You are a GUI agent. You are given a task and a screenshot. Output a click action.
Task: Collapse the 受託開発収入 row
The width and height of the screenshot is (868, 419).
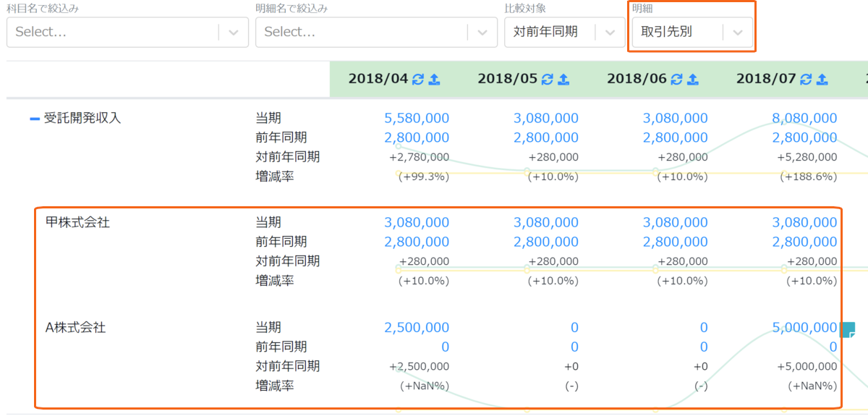coord(34,119)
